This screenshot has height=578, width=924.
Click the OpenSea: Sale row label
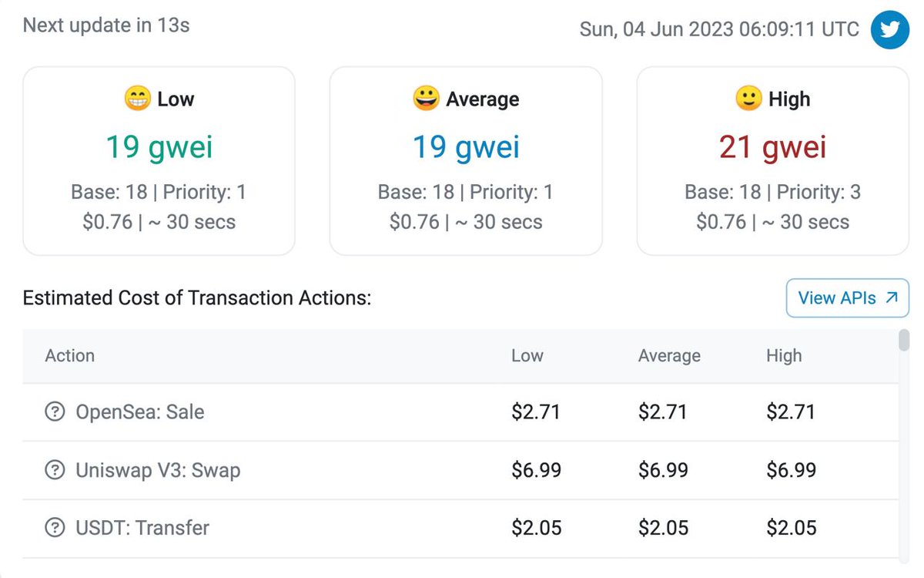tap(140, 412)
